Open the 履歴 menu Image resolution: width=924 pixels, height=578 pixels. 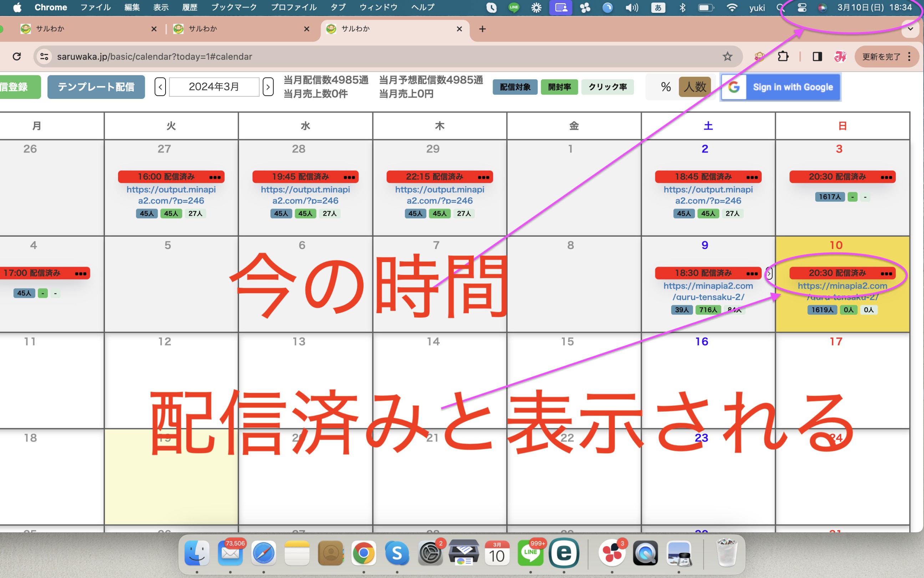coord(190,7)
